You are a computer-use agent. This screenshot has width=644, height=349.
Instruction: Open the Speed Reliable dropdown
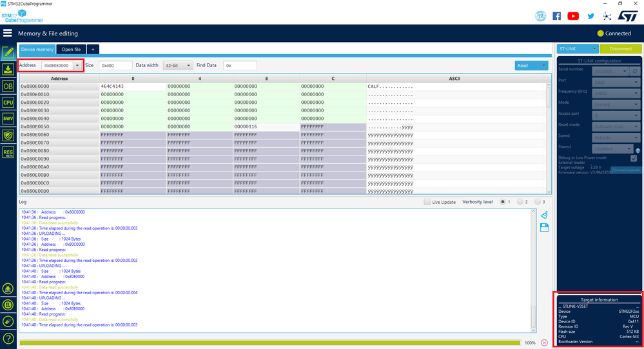[x=616, y=137]
